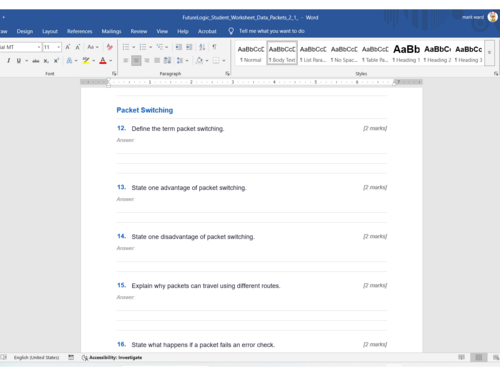500x375 pixels.
Task: Open the Design tab
Action: (25, 31)
